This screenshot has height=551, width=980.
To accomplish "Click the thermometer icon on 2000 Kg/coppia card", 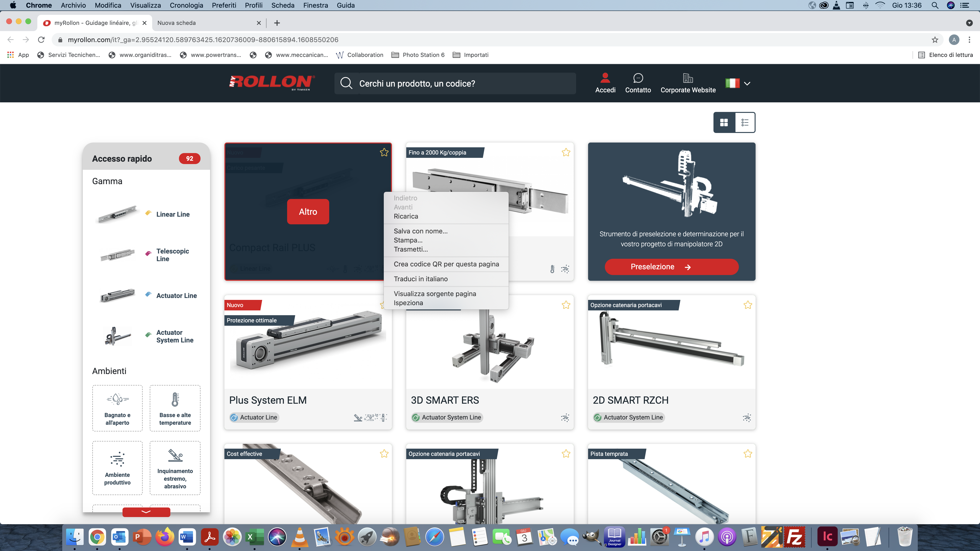I will click(x=552, y=269).
